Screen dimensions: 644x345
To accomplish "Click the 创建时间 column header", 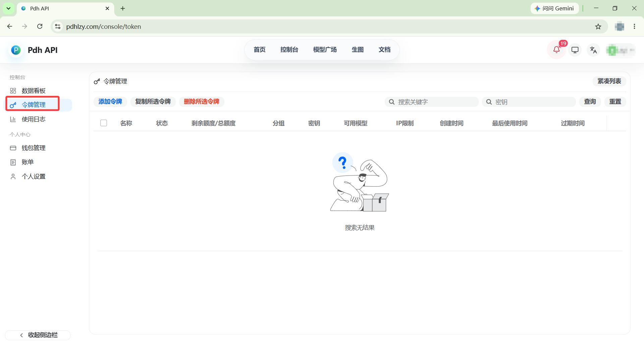I will tap(452, 123).
